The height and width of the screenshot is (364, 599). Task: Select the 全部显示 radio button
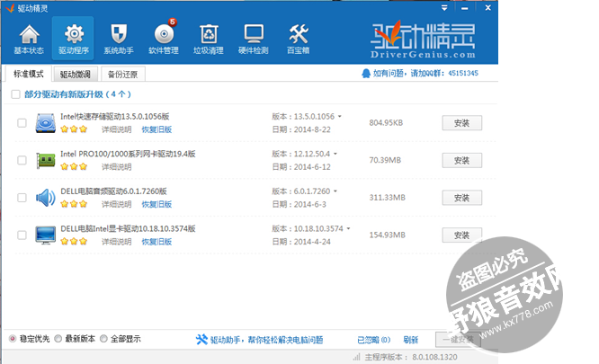pos(103,339)
